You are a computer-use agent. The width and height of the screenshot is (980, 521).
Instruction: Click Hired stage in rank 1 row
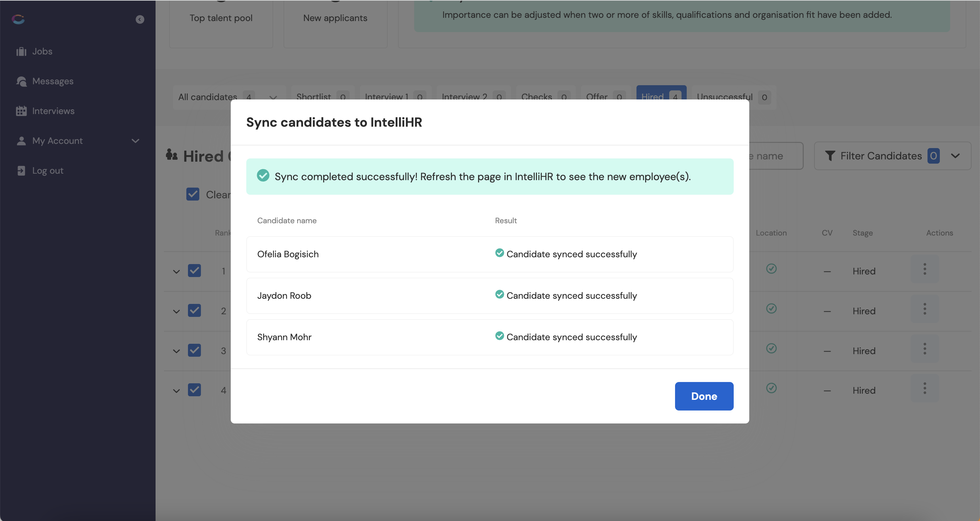[864, 271]
